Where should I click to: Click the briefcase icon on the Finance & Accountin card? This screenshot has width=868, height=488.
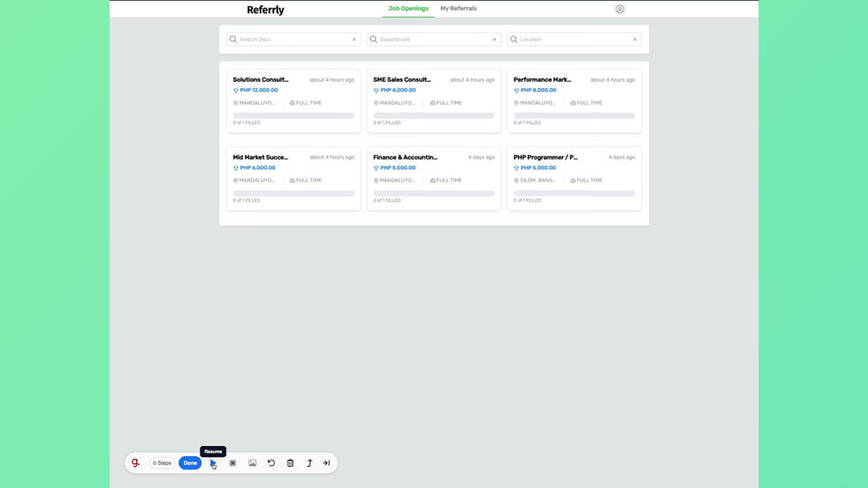433,181
